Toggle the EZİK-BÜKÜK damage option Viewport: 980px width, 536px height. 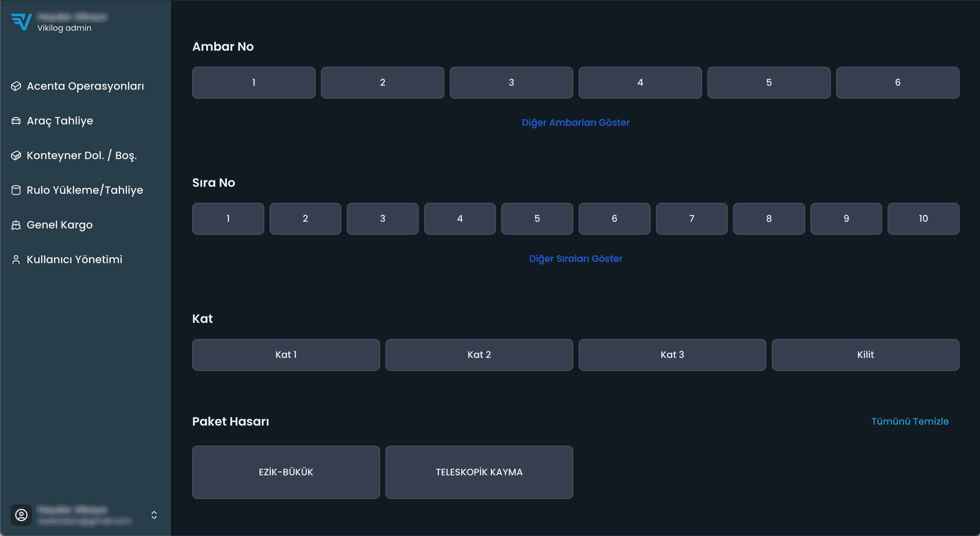(x=286, y=472)
